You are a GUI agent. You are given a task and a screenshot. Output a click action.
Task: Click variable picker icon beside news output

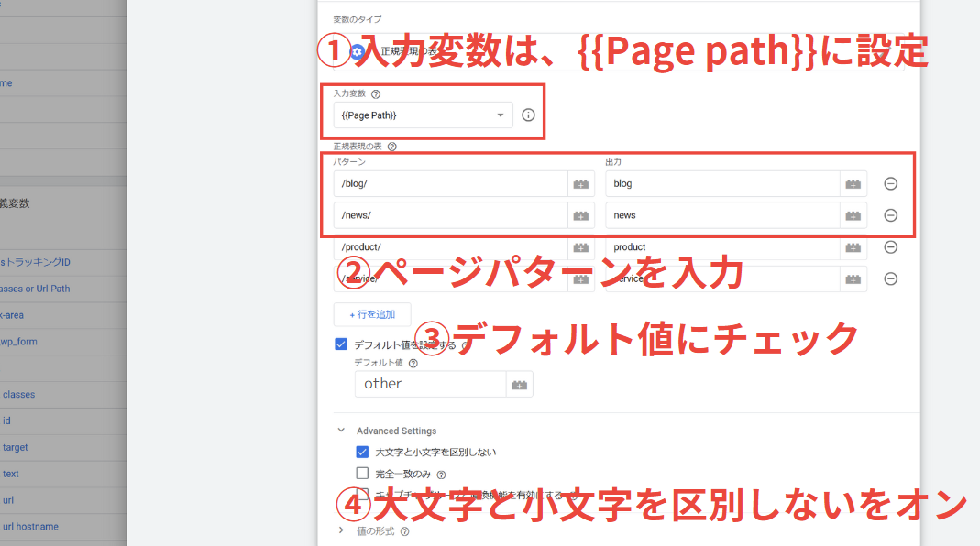tap(853, 215)
